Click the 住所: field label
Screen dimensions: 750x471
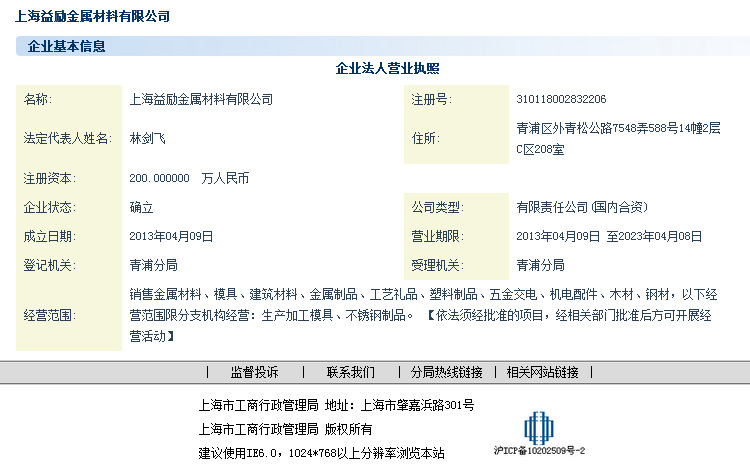pos(426,139)
